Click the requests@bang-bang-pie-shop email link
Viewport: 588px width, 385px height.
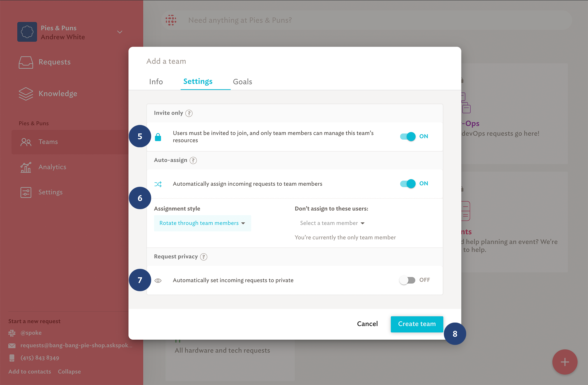(76, 345)
